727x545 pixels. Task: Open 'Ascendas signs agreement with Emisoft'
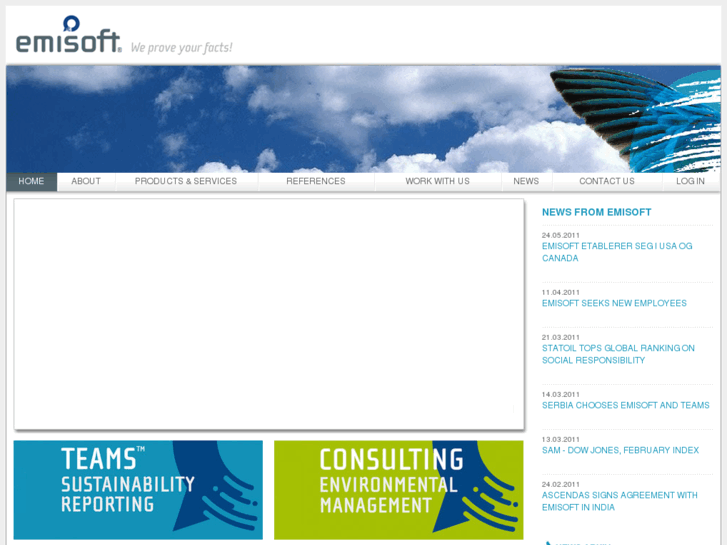pyautogui.click(x=619, y=501)
